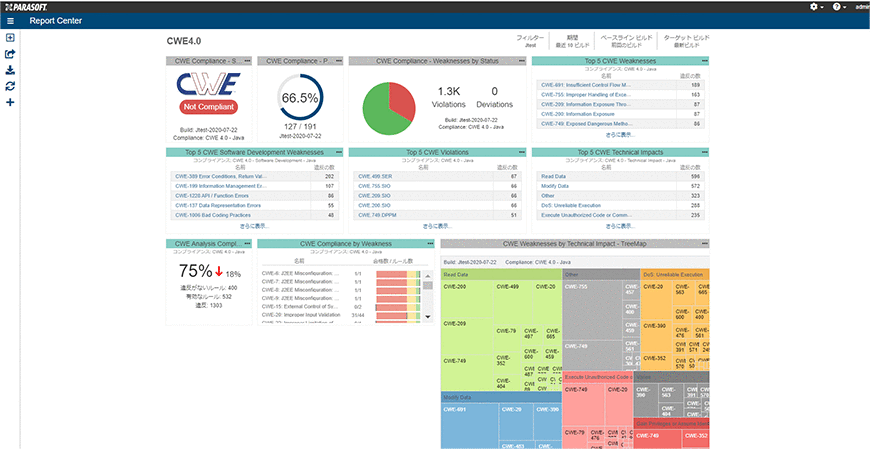Open the admin user menu
This screenshot has height=449, width=870.
click(x=862, y=7)
